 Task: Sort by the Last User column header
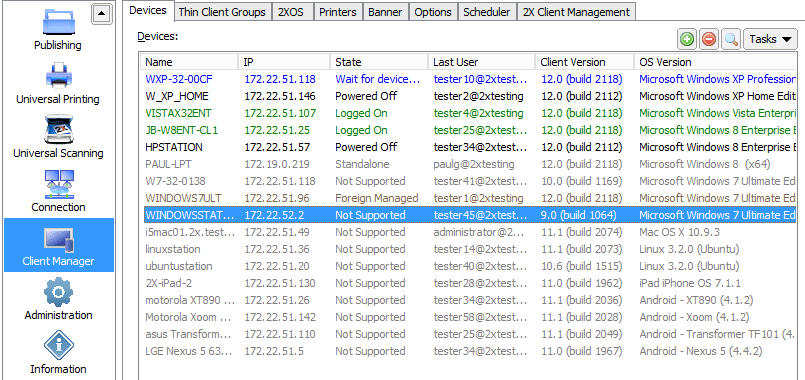pyautogui.click(x=482, y=62)
